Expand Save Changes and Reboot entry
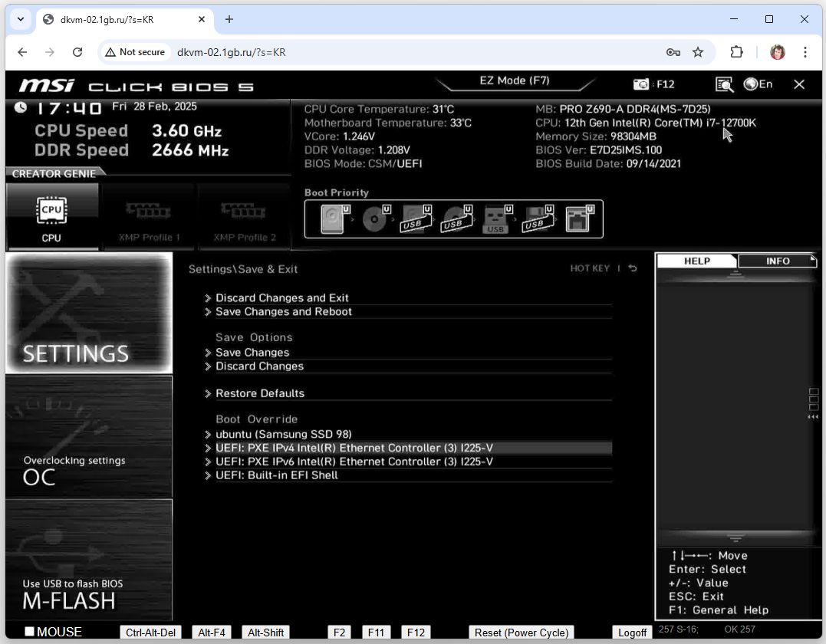826x644 pixels. coord(283,312)
